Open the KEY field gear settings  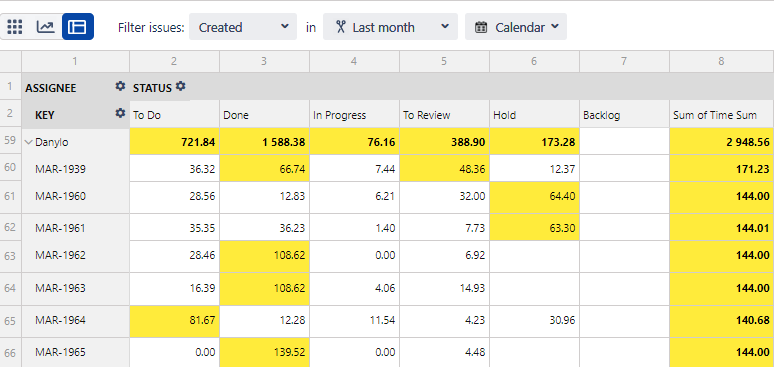[x=120, y=113]
